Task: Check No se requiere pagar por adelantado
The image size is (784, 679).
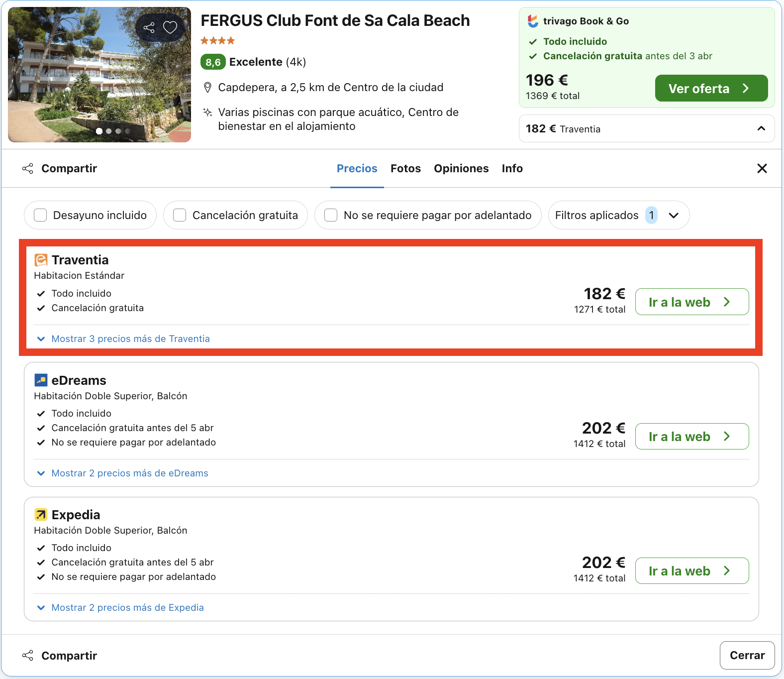Action: (331, 215)
